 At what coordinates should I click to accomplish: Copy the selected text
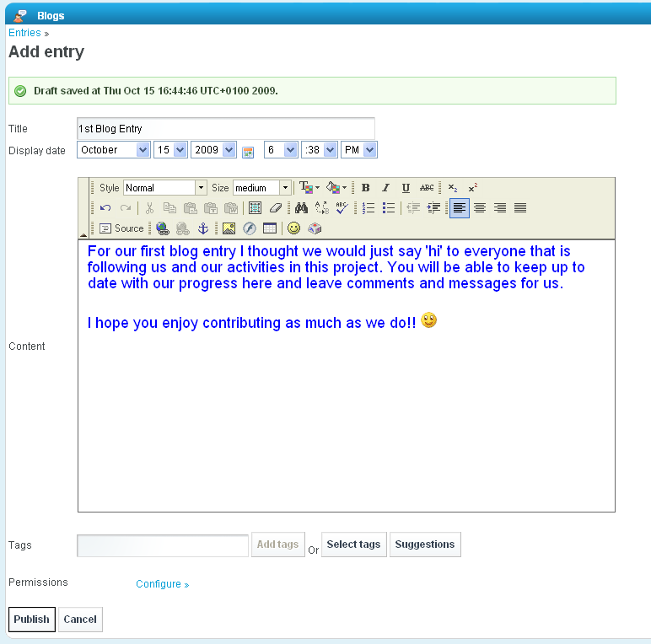169,208
